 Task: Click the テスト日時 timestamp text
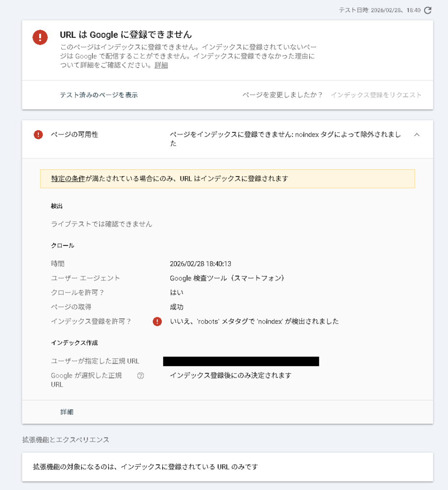380,10
